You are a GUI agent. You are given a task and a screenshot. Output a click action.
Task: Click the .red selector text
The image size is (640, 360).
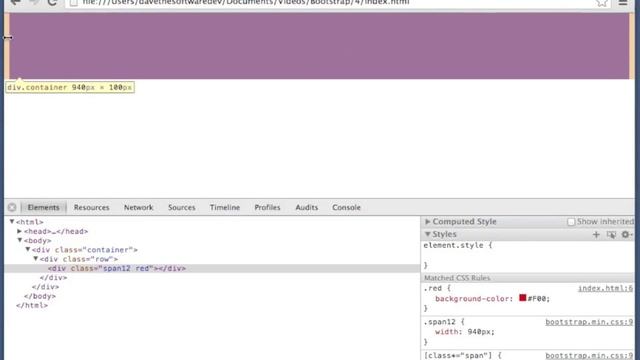432,288
